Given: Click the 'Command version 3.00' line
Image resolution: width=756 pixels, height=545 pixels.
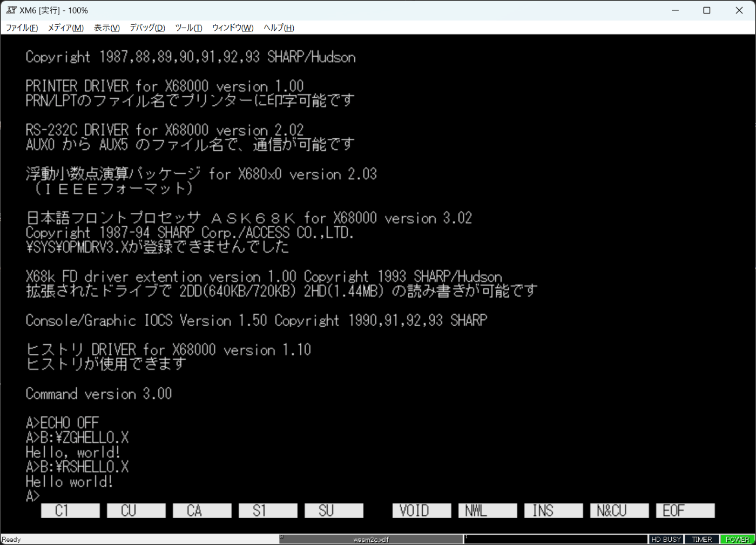Looking at the screenshot, I should [99, 393].
